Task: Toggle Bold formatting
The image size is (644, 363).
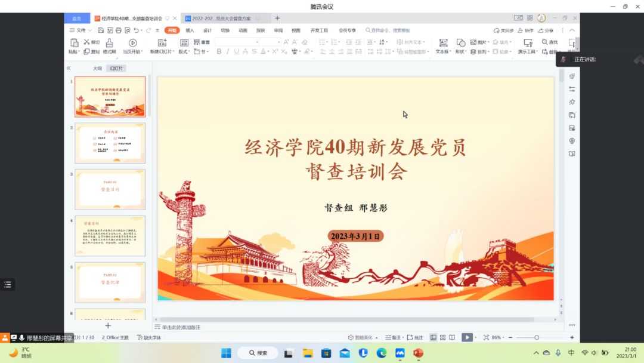Action: point(219,52)
